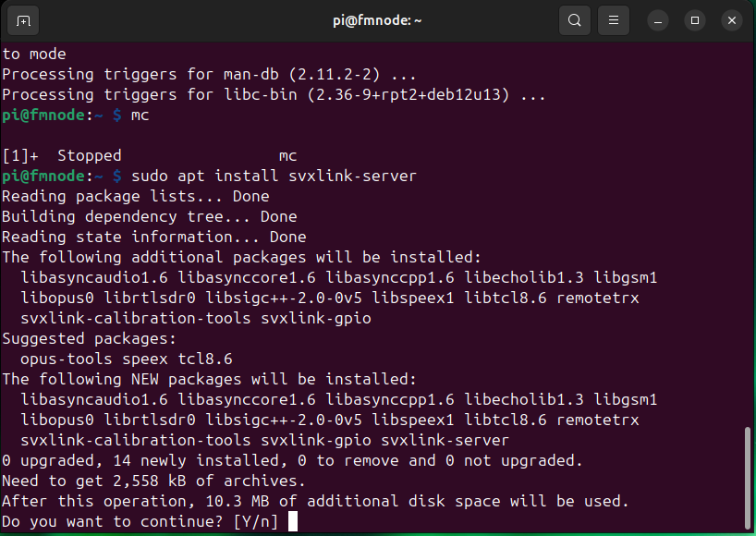The width and height of the screenshot is (756, 536).
Task: Click the blinking cursor block
Action: click(x=293, y=521)
